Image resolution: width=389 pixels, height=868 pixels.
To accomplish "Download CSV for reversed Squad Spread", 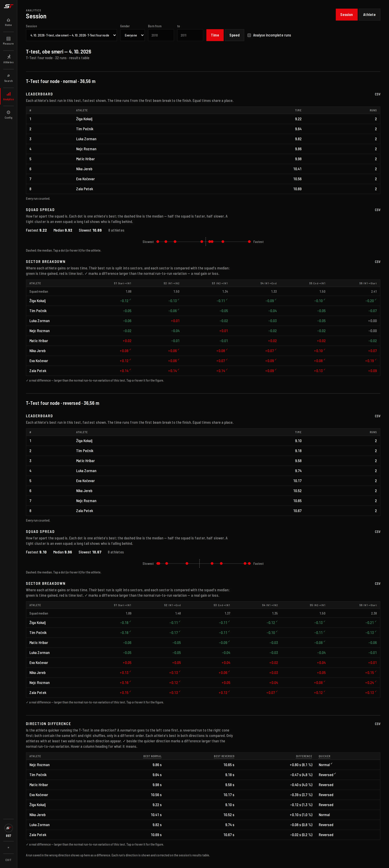I will 378,532.
